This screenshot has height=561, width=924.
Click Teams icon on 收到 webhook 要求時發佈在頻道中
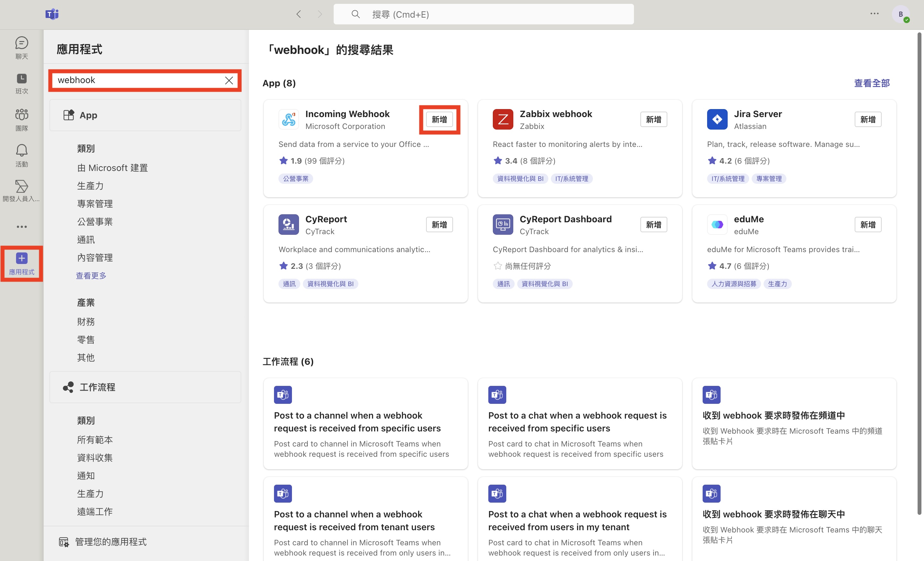[711, 395]
